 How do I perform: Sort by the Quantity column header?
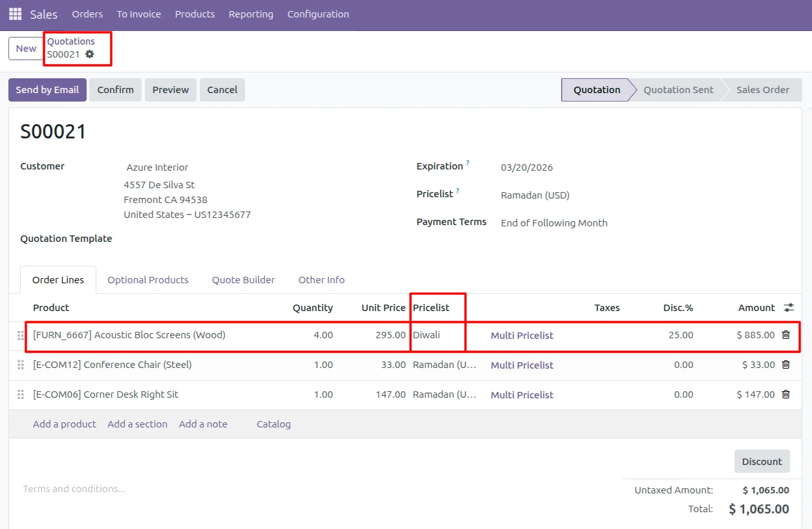(313, 308)
